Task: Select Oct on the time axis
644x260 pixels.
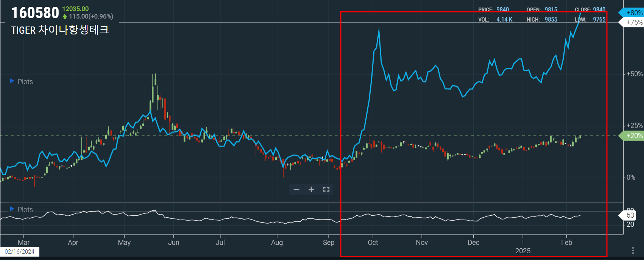Action: [373, 243]
